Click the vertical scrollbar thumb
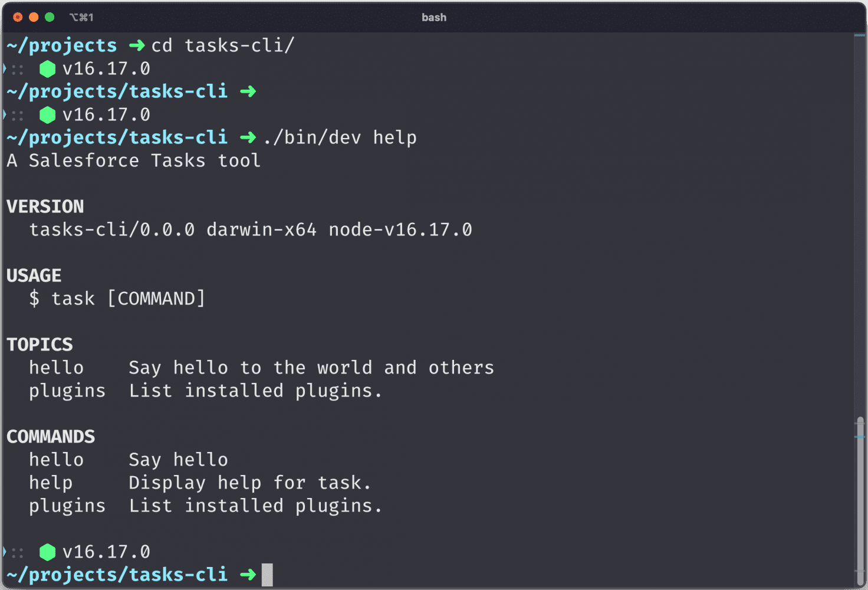The height and width of the screenshot is (590, 868). point(860,496)
